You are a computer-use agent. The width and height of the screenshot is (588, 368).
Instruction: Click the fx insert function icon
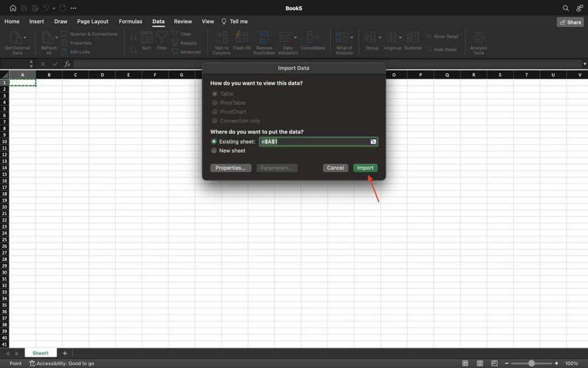pos(68,64)
